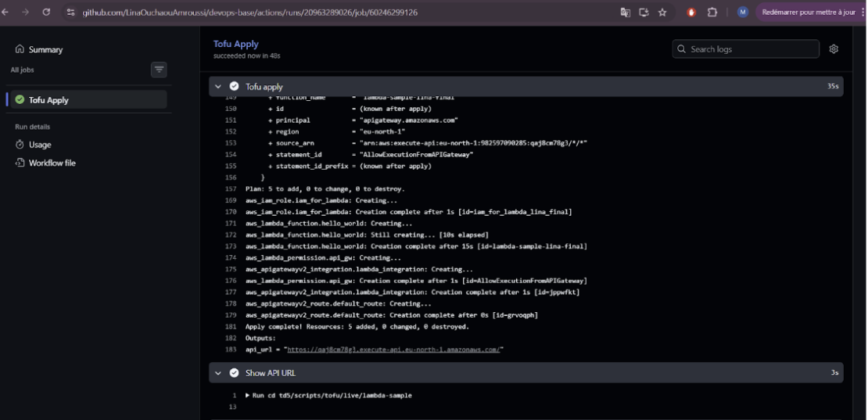This screenshot has height=420, width=868.
Task: Click the jobs filter icon beside All jobs
Action: tap(159, 70)
